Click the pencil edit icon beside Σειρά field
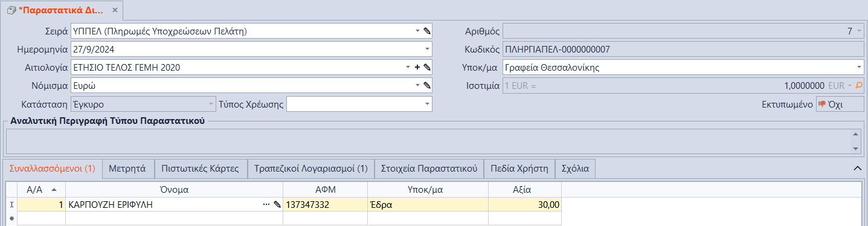This screenshot has height=226, width=868. tap(426, 31)
